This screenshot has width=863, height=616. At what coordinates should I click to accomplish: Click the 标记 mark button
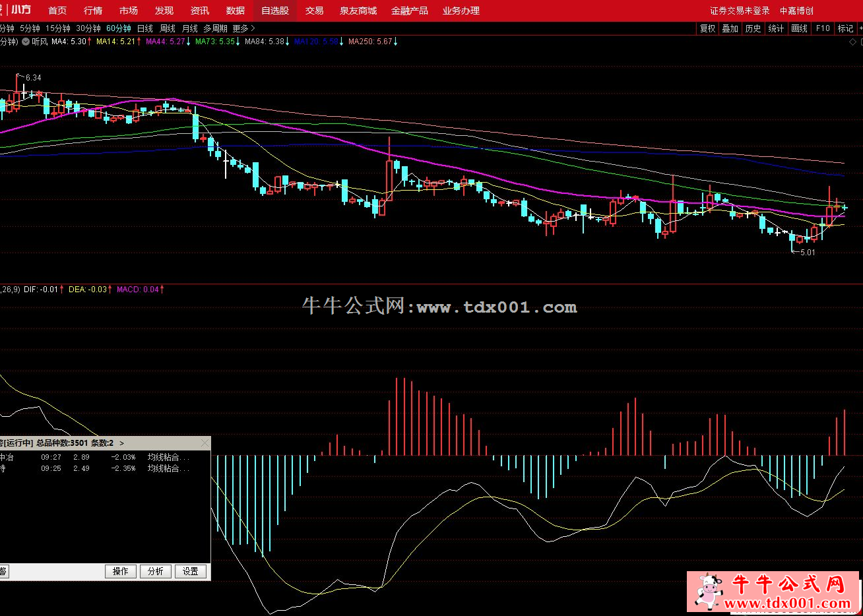pos(845,28)
